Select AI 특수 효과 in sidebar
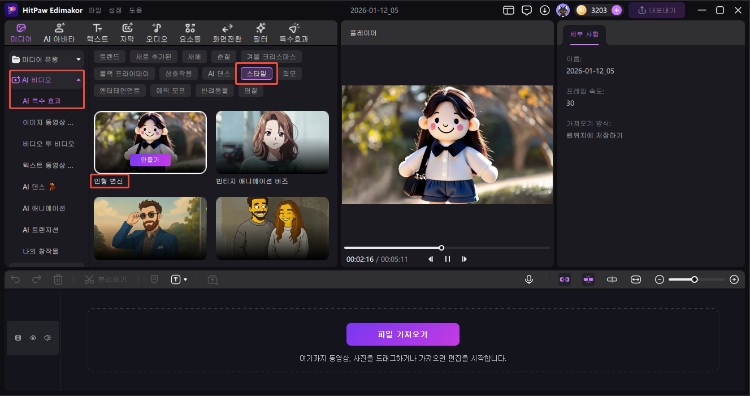 tap(41, 101)
